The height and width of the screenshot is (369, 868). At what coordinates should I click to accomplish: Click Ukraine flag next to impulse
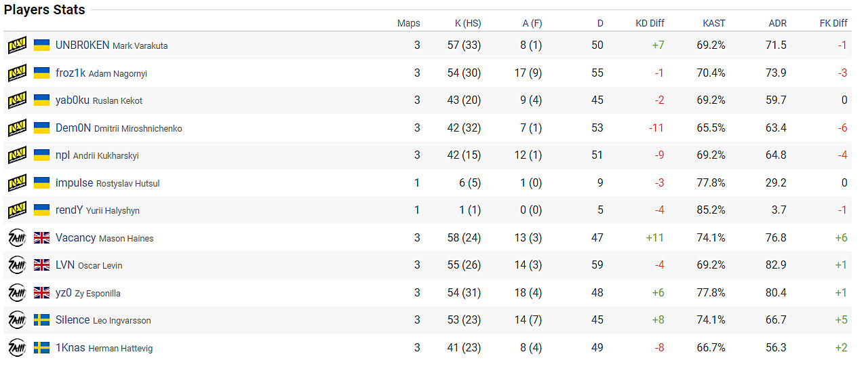[42, 183]
